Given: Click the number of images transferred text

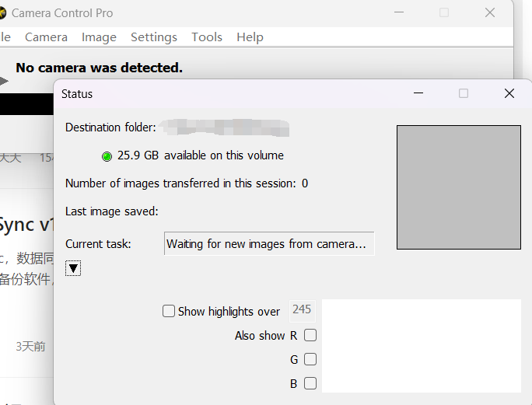Looking at the screenshot, I should coord(187,183).
